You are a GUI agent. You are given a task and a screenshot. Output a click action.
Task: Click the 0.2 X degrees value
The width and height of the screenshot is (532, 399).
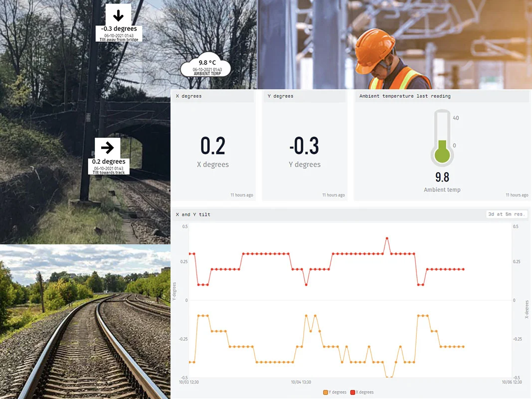(x=213, y=146)
